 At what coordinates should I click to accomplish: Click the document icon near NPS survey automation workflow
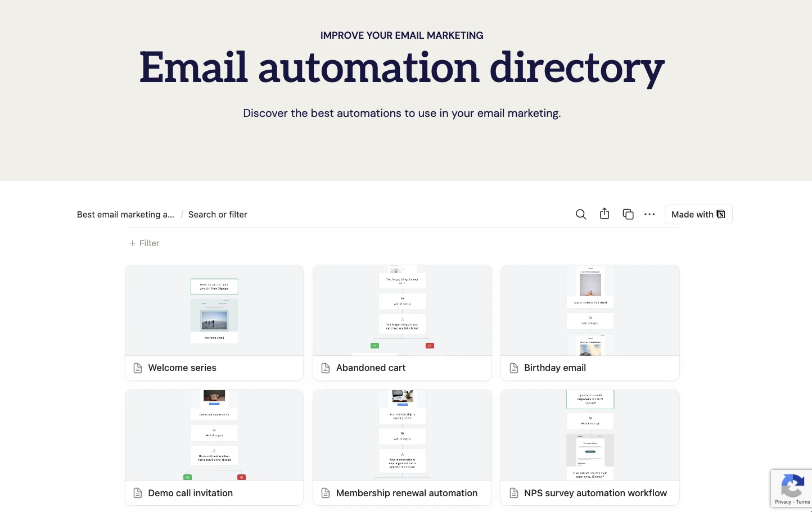[x=513, y=493]
